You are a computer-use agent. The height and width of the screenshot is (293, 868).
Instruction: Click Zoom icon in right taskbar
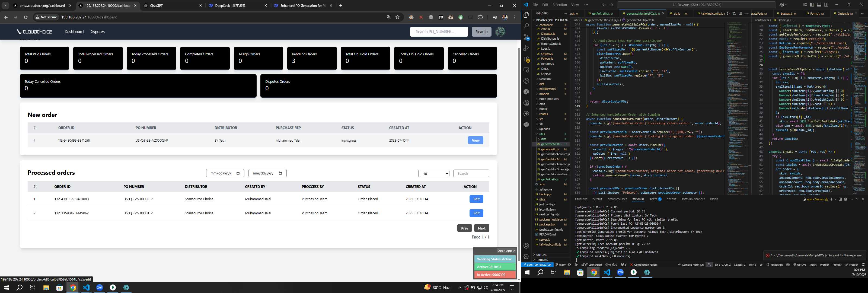point(620,272)
